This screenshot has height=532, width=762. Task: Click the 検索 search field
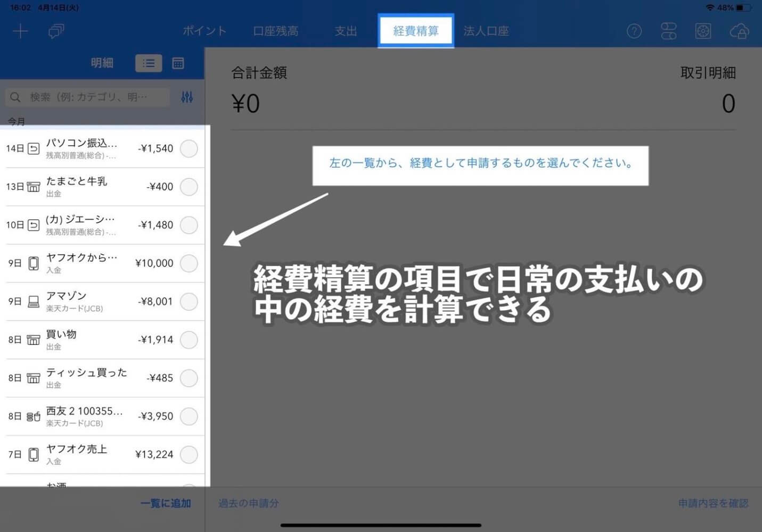[88, 97]
